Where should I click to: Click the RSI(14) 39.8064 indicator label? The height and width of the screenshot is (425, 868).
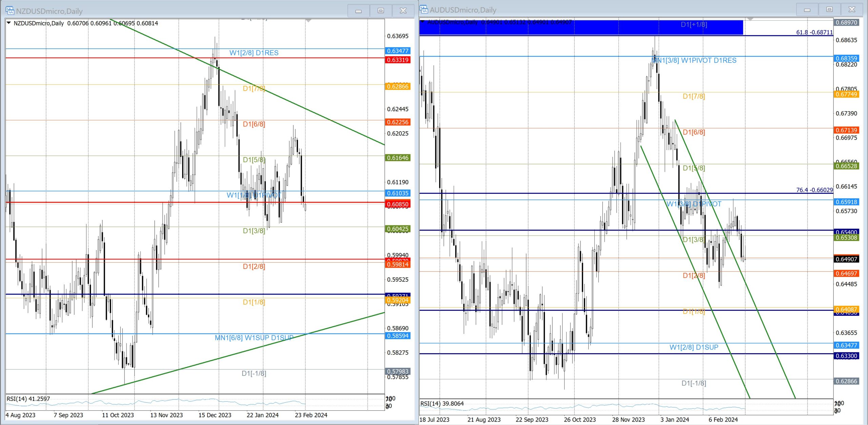[x=442, y=404]
